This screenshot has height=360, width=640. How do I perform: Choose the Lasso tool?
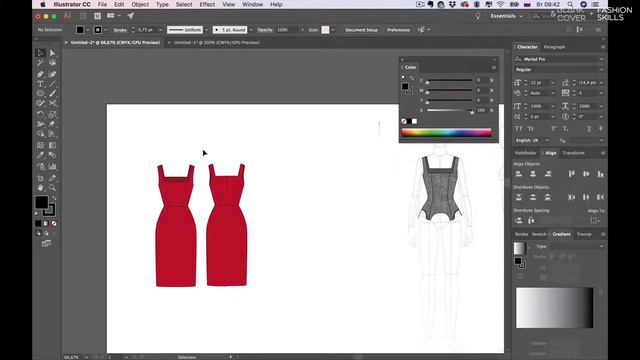tap(52, 63)
